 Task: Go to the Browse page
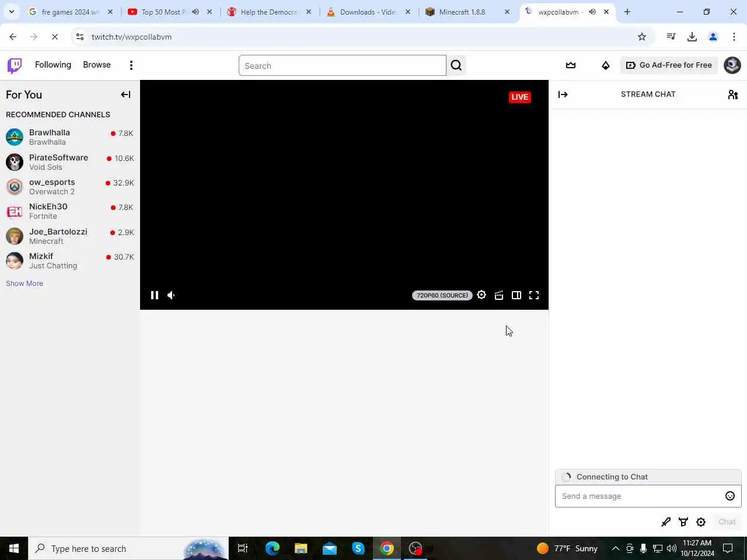tap(97, 65)
